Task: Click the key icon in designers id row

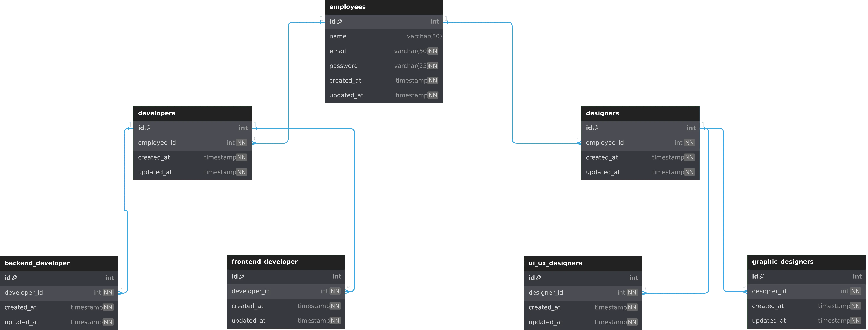Action: click(596, 128)
